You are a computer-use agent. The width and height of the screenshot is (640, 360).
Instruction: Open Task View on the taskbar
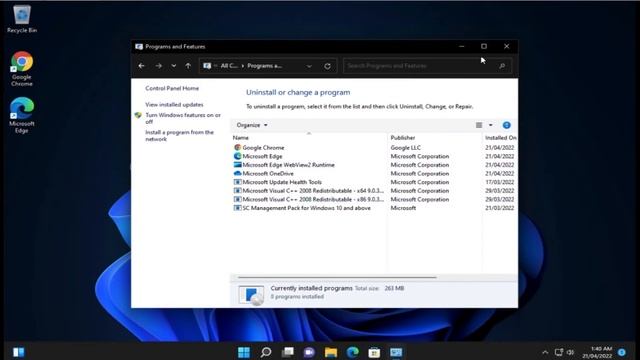coord(288,352)
